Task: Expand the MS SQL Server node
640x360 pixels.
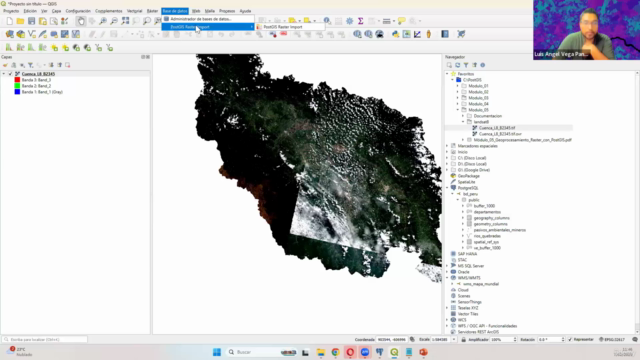Action: pos(447,266)
